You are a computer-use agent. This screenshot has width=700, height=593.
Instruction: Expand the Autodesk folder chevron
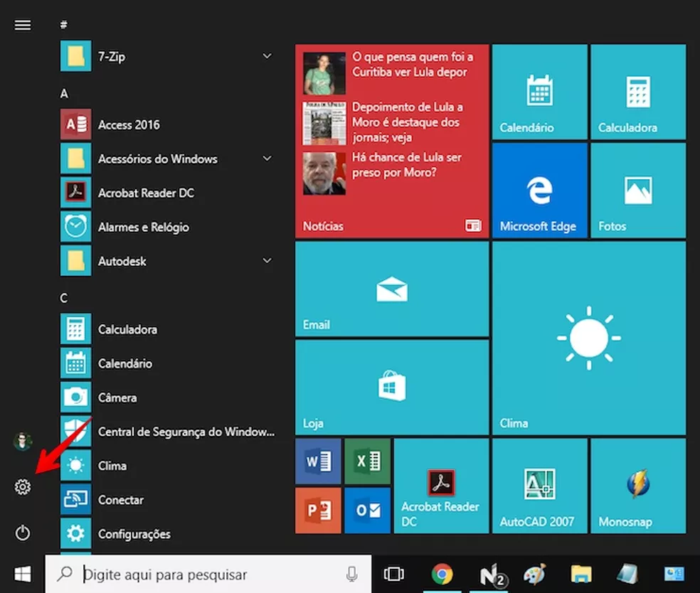click(267, 260)
